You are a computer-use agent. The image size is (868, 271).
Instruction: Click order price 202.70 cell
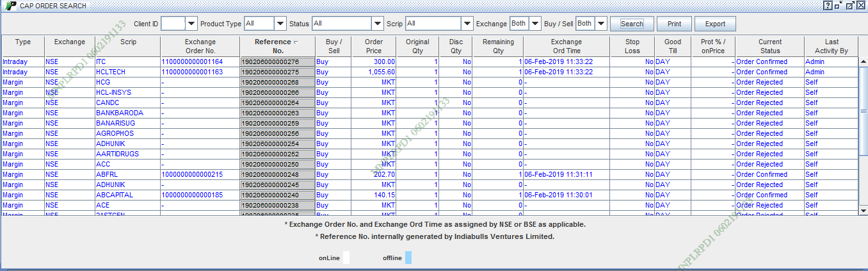click(x=374, y=175)
